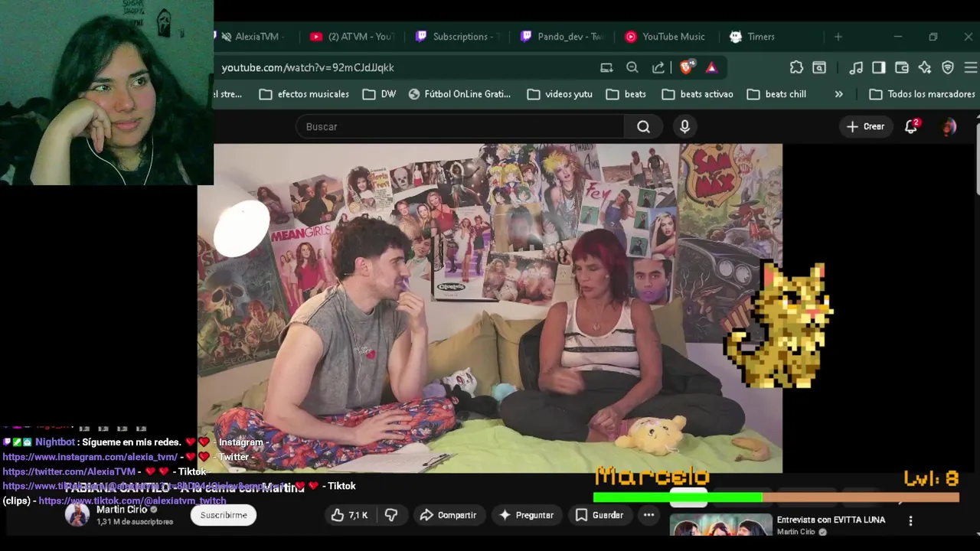
Task: Open Brave Wallet icon
Action: coord(902,67)
